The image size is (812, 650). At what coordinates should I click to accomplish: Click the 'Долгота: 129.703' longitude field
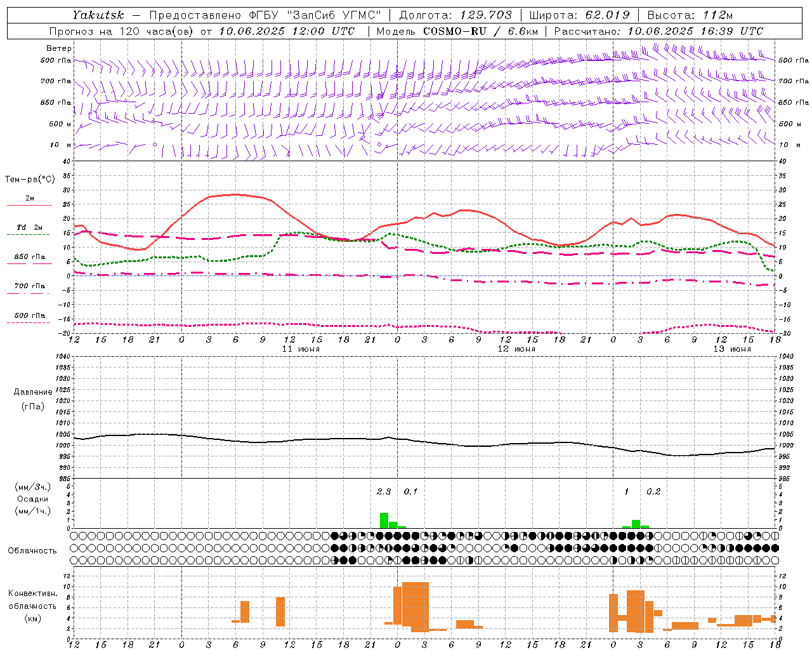click(x=455, y=15)
